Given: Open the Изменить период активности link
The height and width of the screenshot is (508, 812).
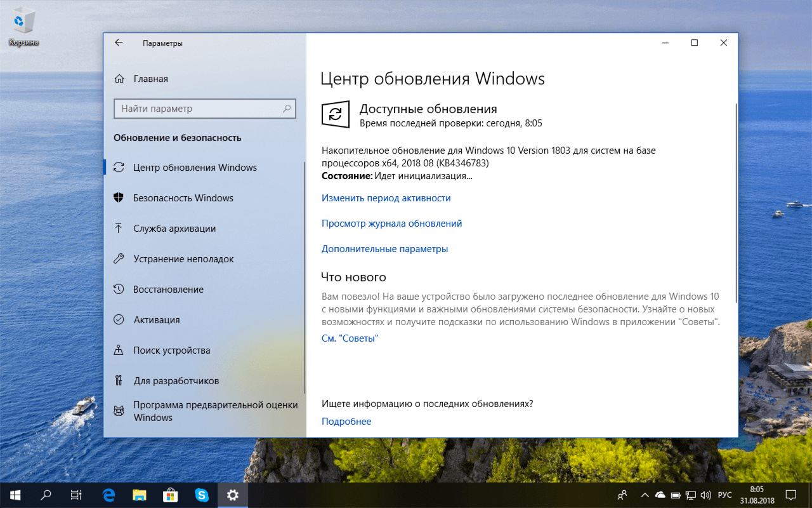Looking at the screenshot, I should [385, 197].
